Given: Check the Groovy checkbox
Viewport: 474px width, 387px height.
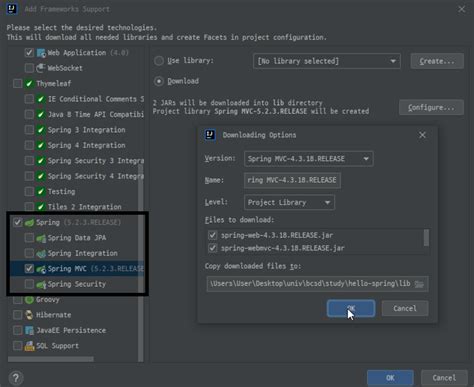Looking at the screenshot, I should pyautogui.click(x=18, y=300).
